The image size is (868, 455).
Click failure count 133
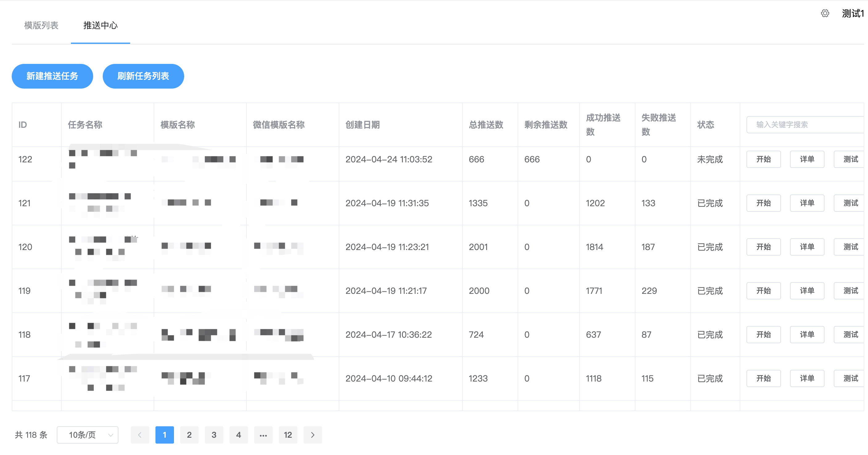point(648,203)
